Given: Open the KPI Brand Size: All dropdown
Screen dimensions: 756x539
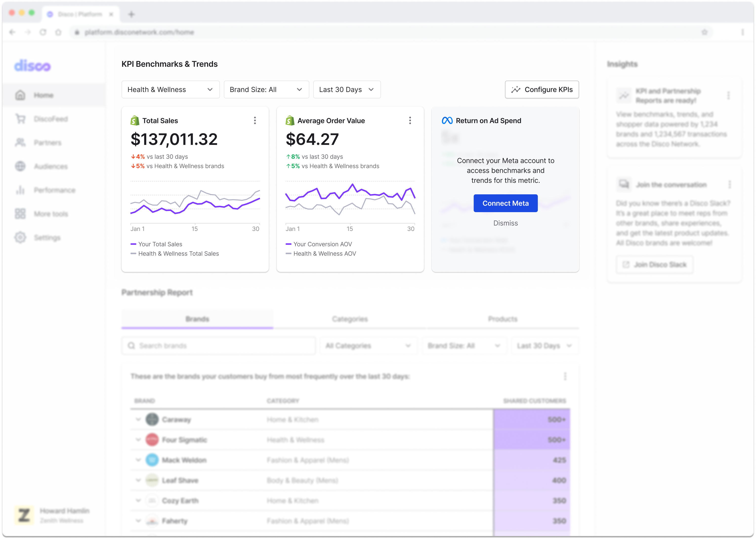Looking at the screenshot, I should point(266,90).
